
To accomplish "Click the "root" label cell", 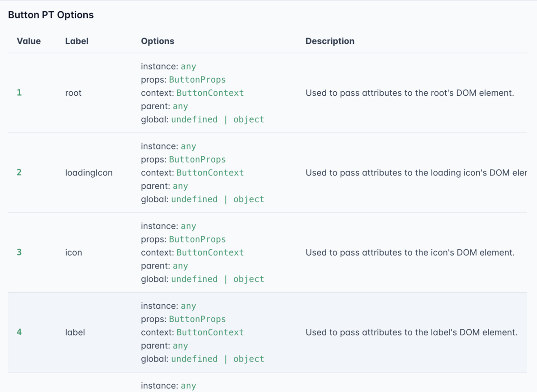I will point(73,93).
